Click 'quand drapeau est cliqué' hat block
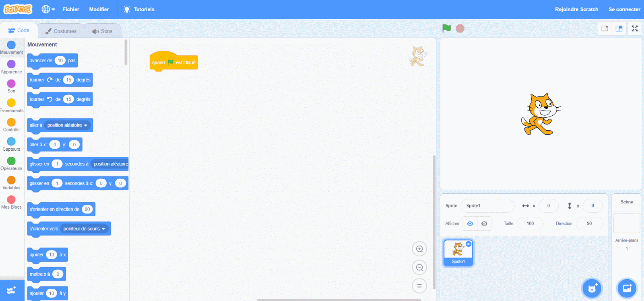Viewport: 644px width, 301px height. click(174, 61)
